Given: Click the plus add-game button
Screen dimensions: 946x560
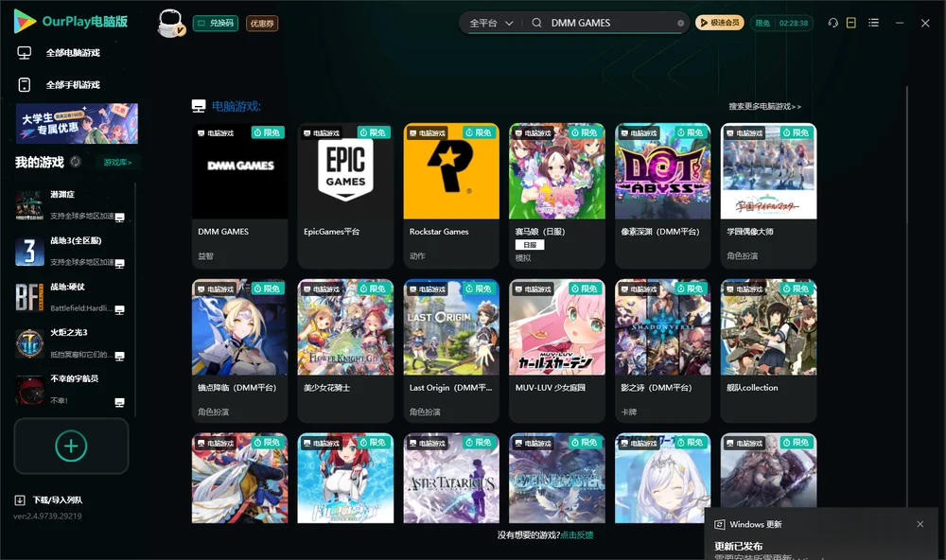Looking at the screenshot, I should [x=71, y=446].
